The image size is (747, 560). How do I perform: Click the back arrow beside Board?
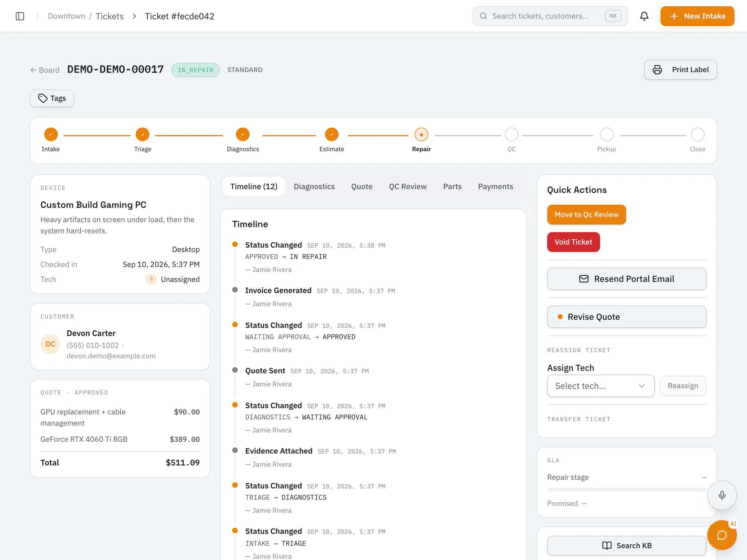pos(33,70)
